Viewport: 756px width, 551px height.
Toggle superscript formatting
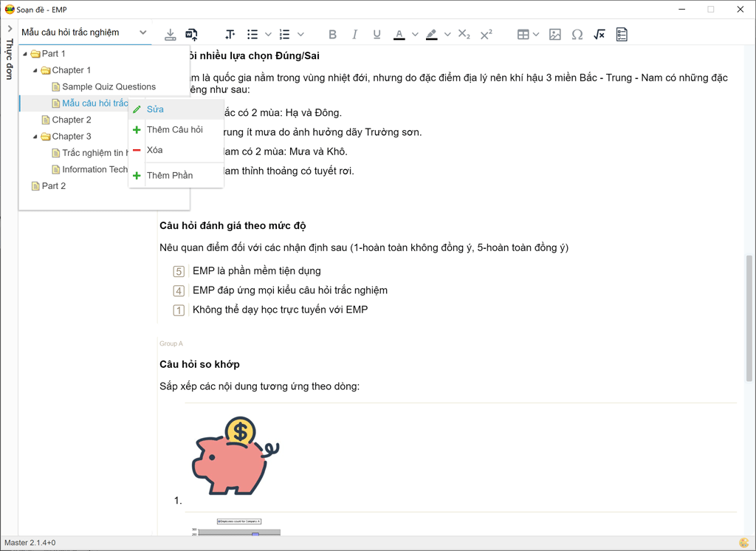[x=487, y=34]
